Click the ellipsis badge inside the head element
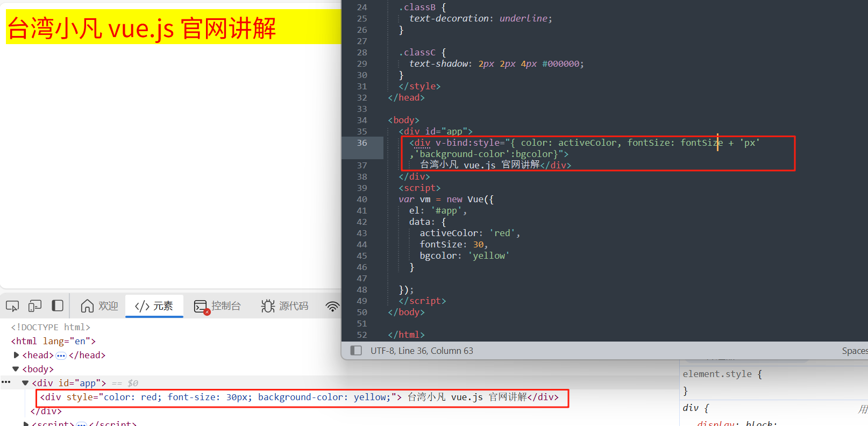Screen dimensions: 868x426 point(61,356)
